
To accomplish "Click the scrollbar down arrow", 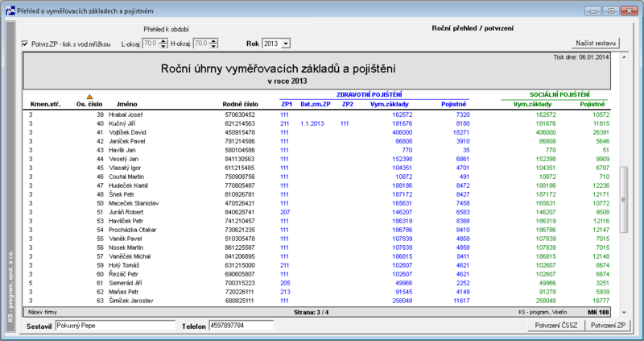I will click(623, 313).
